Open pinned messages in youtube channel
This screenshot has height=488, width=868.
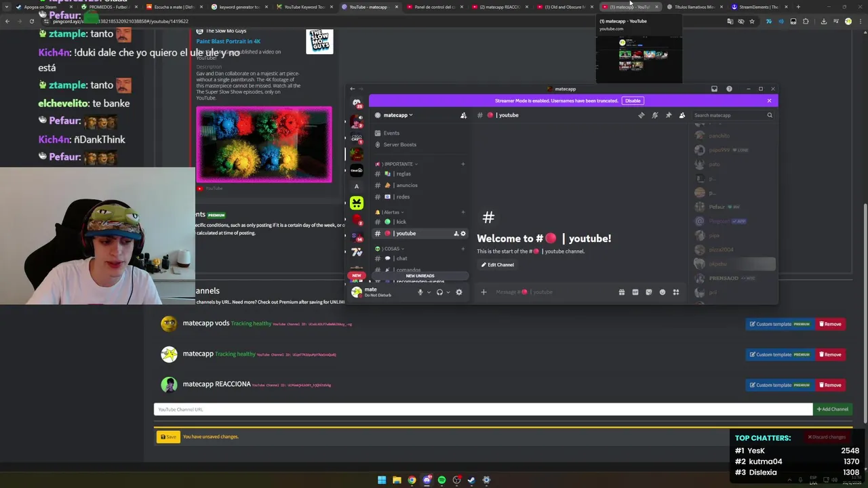click(668, 115)
